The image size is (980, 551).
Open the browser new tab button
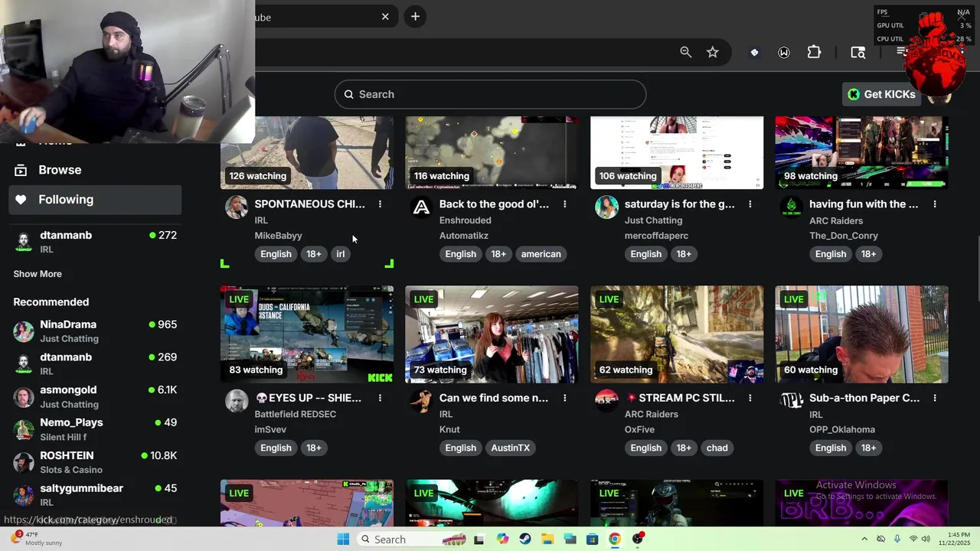415,17
